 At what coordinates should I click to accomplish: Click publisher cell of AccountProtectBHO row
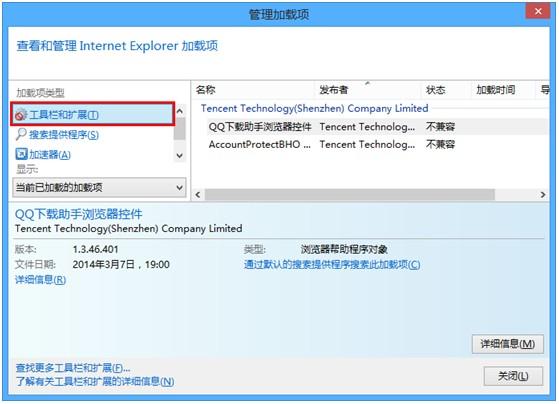(367, 144)
